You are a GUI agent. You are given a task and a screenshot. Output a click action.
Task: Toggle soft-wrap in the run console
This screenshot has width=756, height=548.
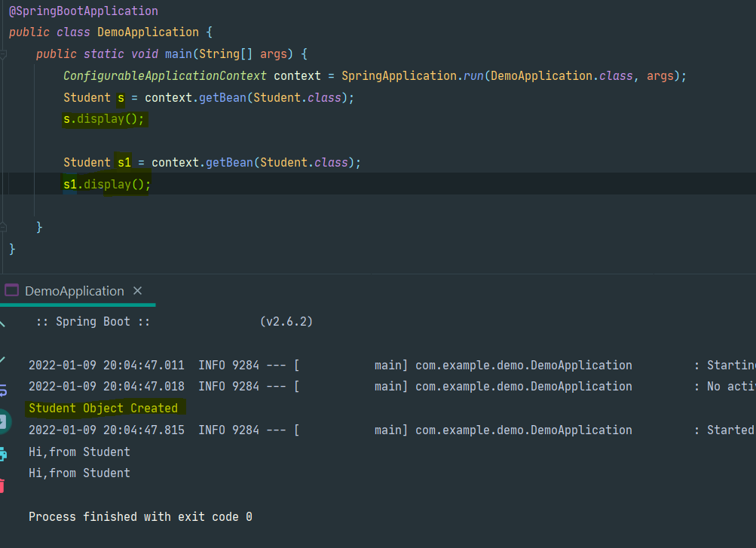[2, 390]
